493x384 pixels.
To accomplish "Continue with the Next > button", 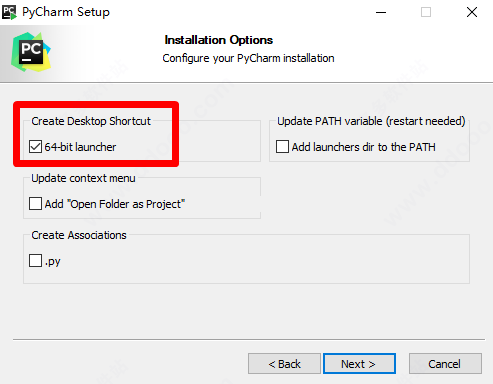I will 359,364.
